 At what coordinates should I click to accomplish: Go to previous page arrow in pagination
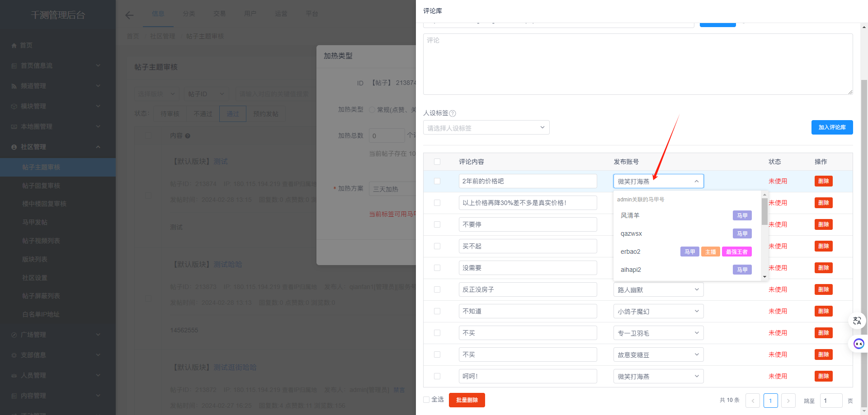point(753,401)
